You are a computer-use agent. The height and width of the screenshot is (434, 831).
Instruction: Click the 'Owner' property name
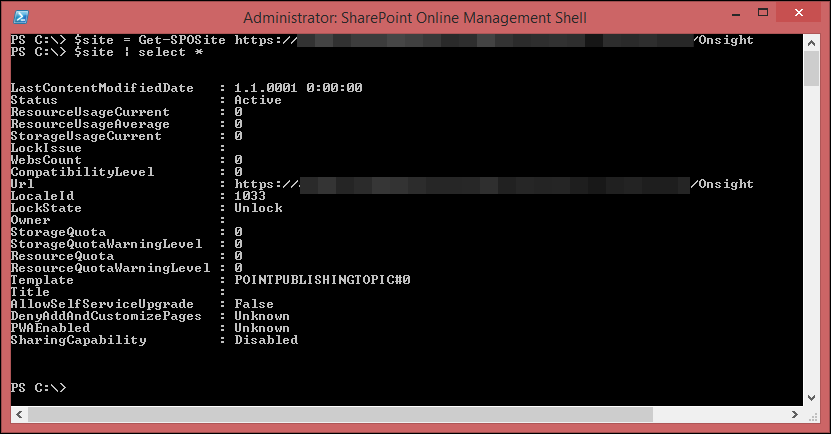[30, 220]
